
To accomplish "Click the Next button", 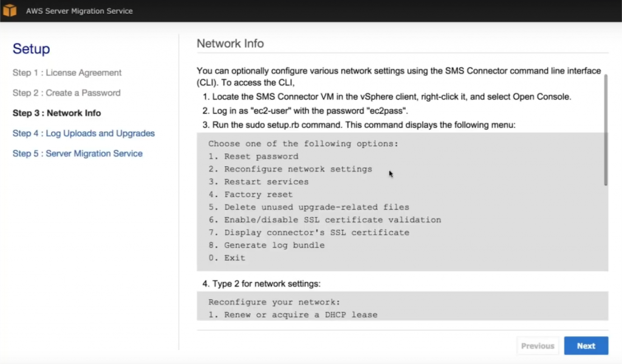I will [x=586, y=345].
